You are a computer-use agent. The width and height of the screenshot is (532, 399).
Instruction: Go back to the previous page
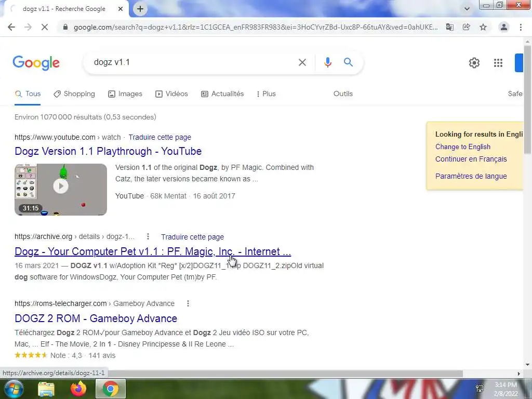pos(11,27)
